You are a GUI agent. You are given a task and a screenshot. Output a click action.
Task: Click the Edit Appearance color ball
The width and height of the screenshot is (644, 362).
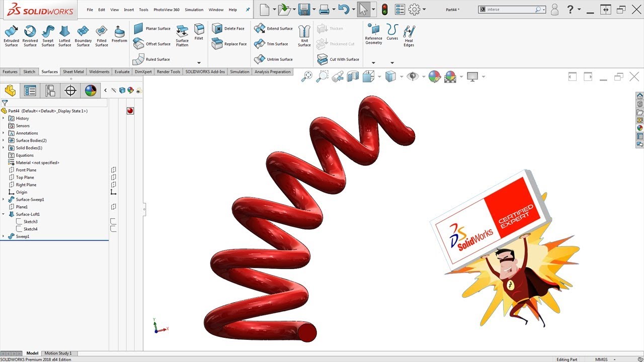click(435, 77)
